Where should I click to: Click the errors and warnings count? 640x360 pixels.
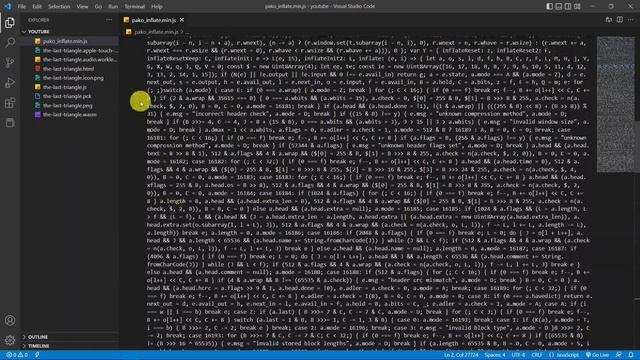click(17, 355)
